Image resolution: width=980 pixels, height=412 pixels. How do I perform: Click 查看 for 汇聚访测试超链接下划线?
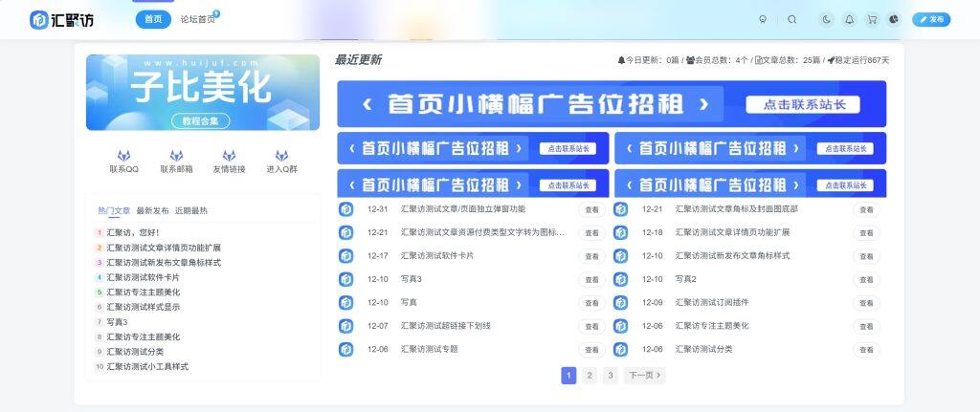(591, 327)
